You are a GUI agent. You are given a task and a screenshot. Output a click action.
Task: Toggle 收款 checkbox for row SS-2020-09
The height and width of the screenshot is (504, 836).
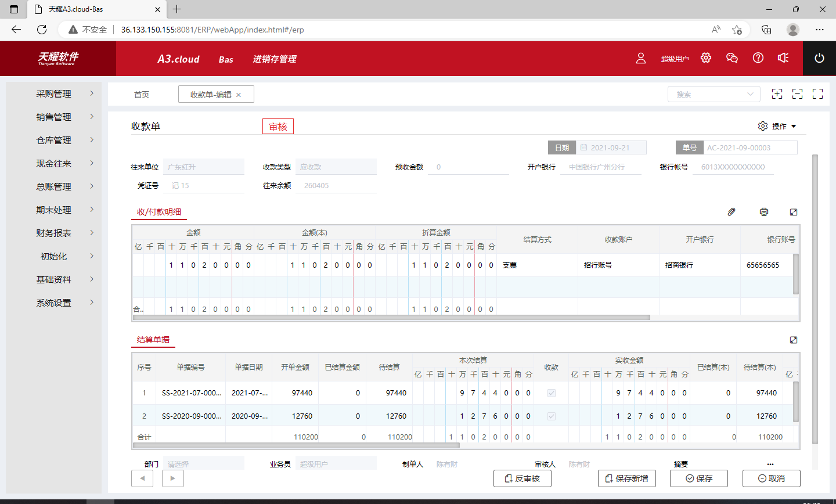pyautogui.click(x=552, y=416)
